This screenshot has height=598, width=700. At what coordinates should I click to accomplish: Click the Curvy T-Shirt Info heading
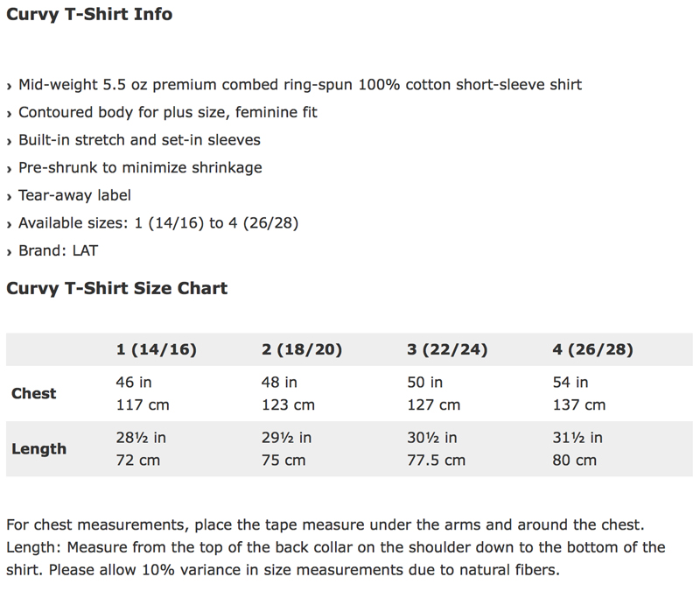point(89,15)
